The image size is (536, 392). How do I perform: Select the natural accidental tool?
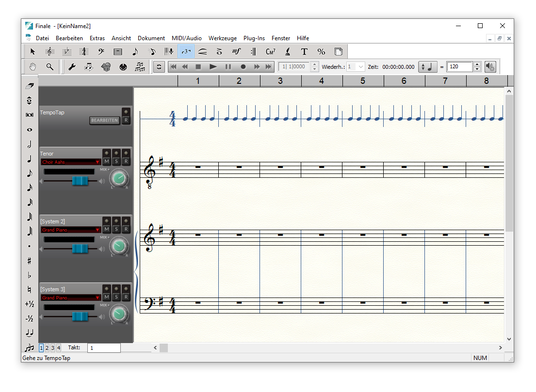click(30, 290)
